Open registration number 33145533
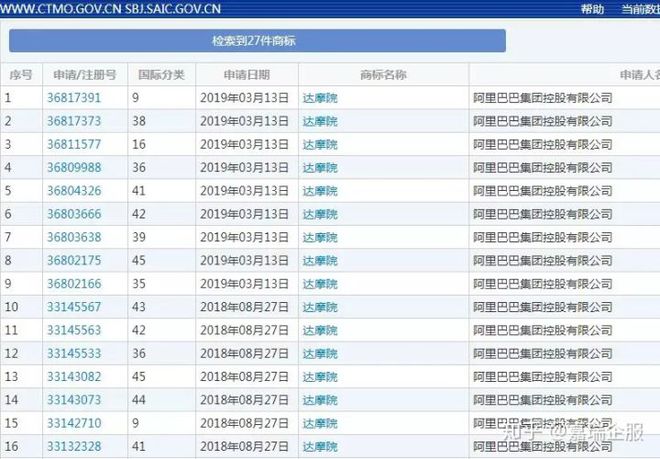 click(x=74, y=353)
